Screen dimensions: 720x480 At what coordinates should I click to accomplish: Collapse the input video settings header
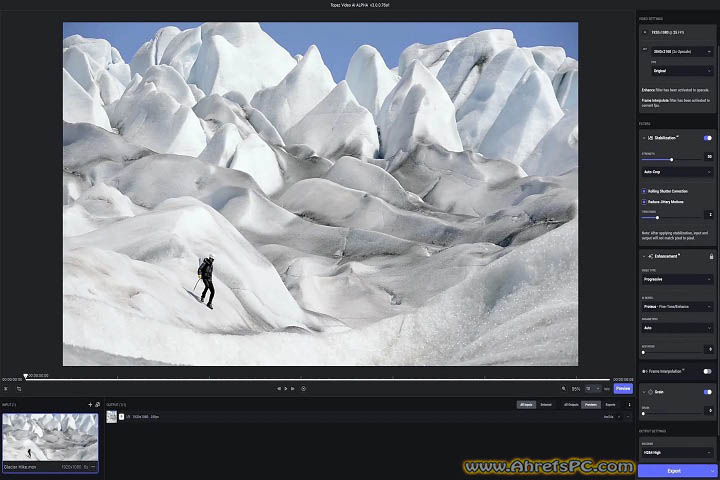645,33
